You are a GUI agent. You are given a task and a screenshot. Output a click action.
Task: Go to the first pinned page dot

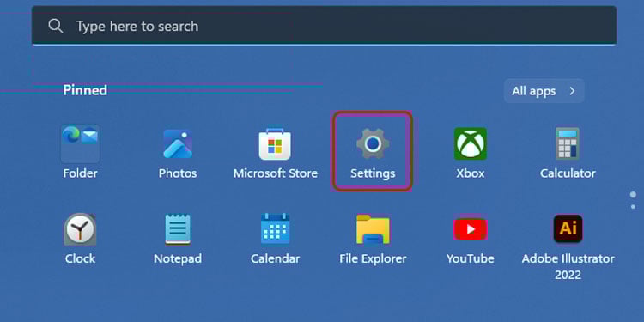click(633, 195)
